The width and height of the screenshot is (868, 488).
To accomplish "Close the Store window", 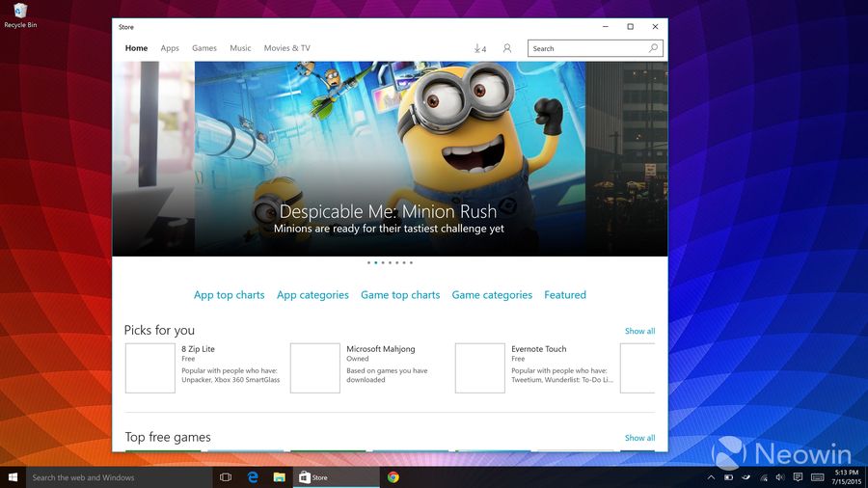I will point(655,27).
